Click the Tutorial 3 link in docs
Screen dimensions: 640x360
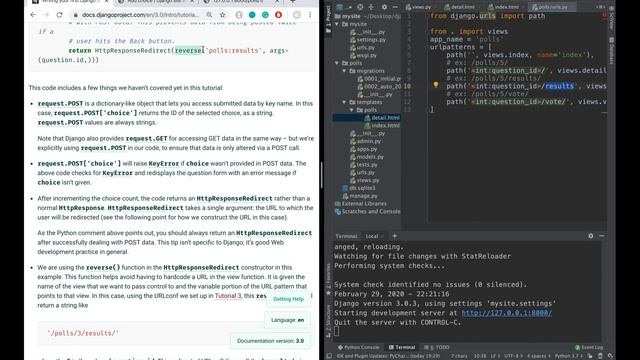[228, 296]
